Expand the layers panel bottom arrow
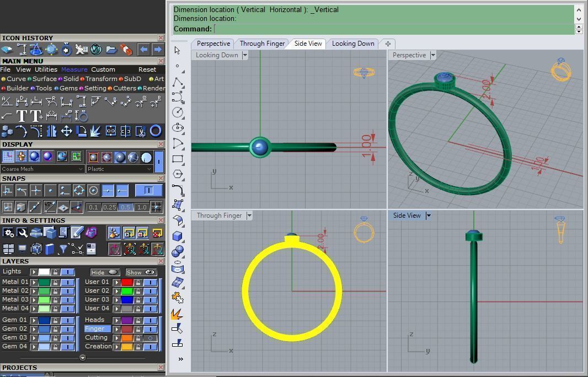Screen dimensions: 588x377 point(83,358)
